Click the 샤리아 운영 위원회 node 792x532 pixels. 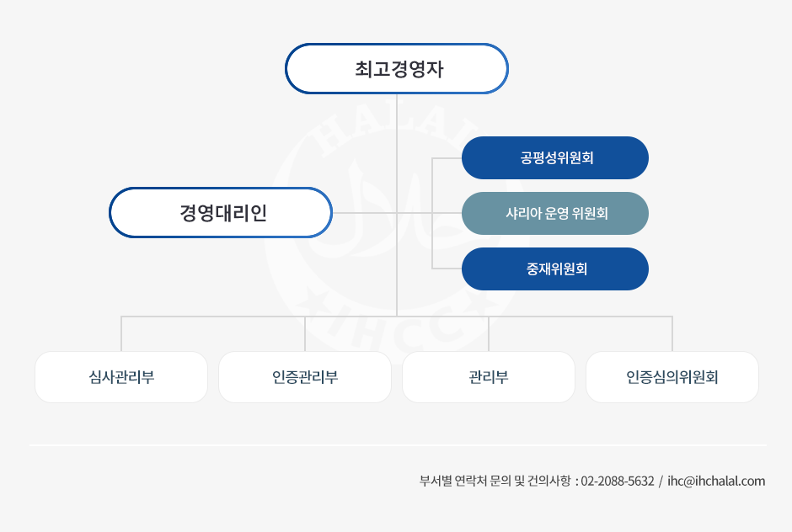tap(555, 213)
